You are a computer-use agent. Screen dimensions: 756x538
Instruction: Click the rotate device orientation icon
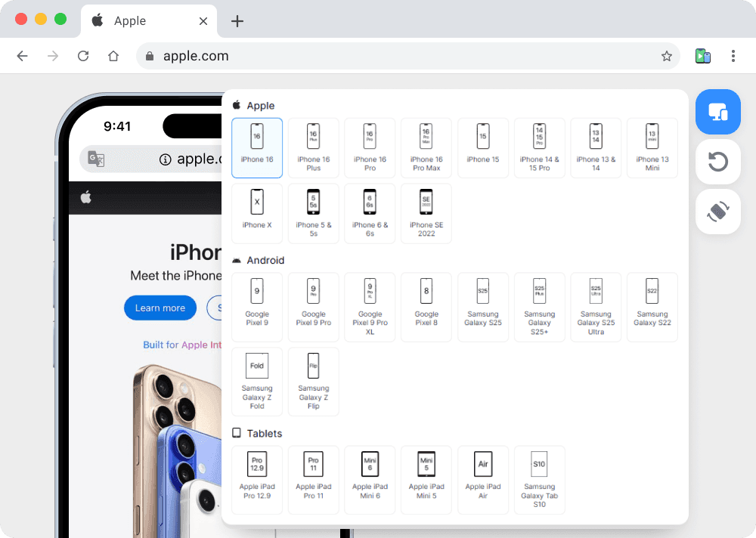(717, 212)
